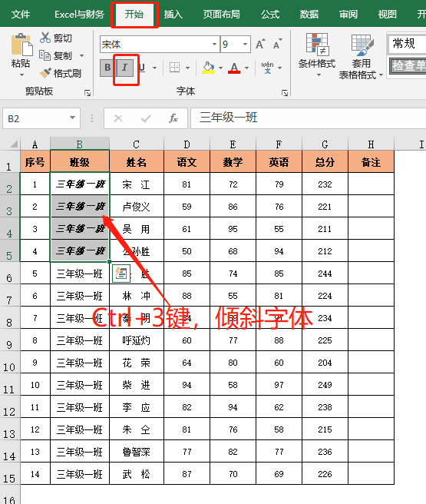Apply the yellow fill color bucket

(208, 68)
